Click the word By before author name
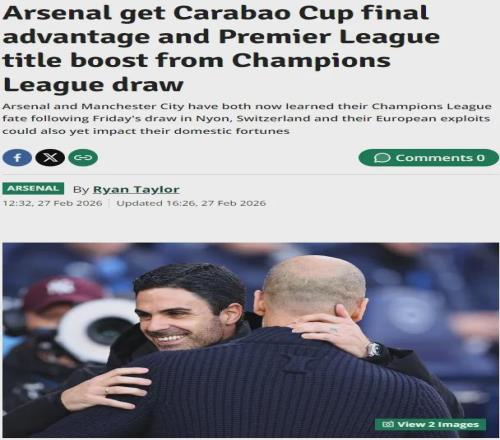Screen dimensions: 500x440 click(x=81, y=189)
